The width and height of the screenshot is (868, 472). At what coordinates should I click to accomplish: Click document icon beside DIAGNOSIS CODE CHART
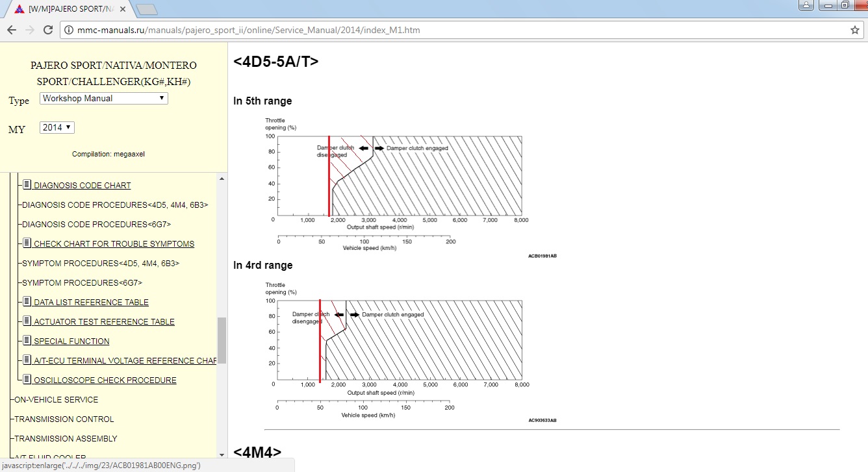(x=27, y=185)
